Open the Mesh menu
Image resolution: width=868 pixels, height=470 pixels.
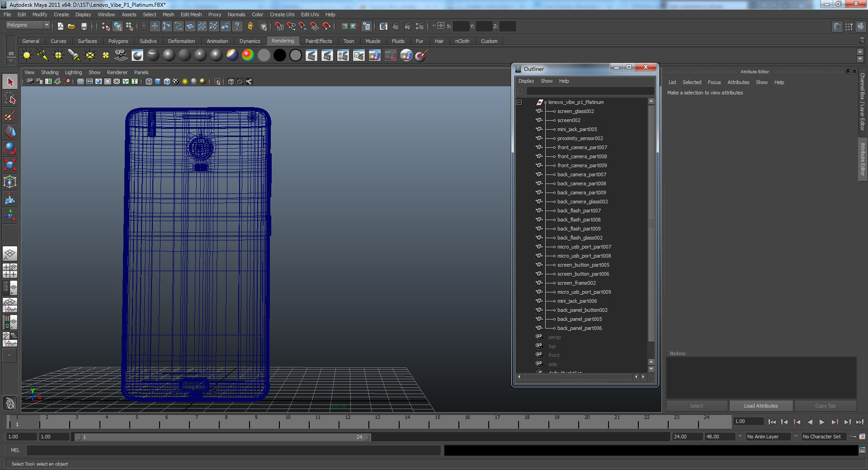click(x=168, y=14)
